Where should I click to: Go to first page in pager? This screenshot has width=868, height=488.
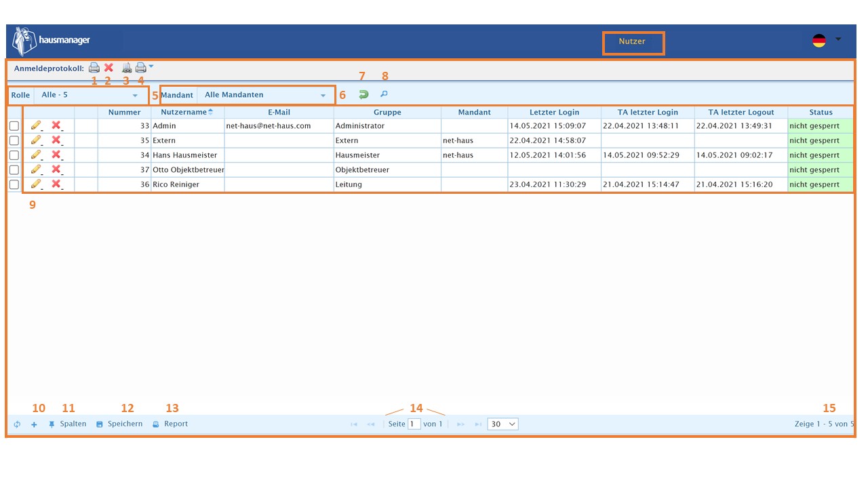tap(354, 424)
